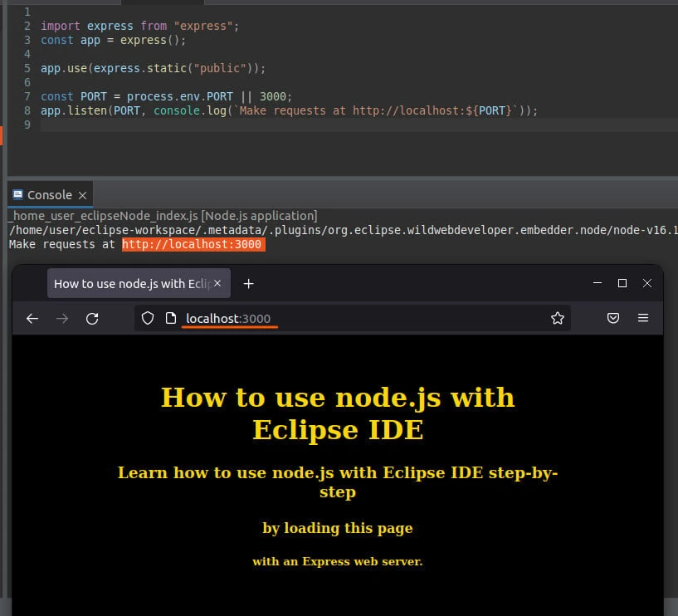The width and height of the screenshot is (678, 616).
Task: Close the 'How to use node.js' browser tab
Action: point(218,284)
